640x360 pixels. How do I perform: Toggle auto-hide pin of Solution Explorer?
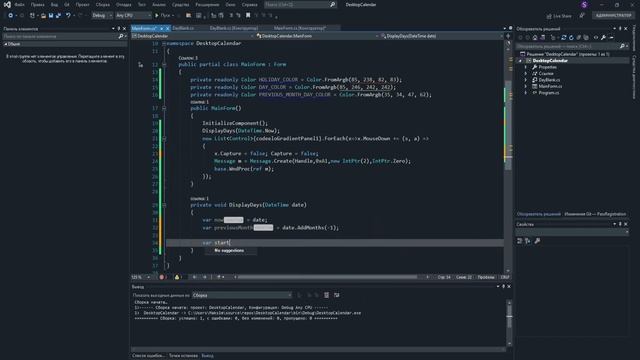[x=620, y=29]
